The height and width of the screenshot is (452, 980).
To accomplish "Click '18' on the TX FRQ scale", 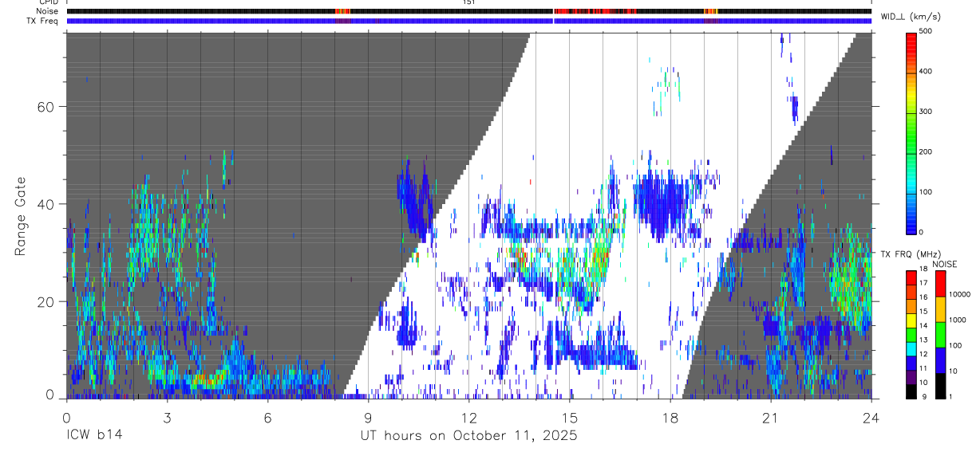I will pyautogui.click(x=925, y=269).
